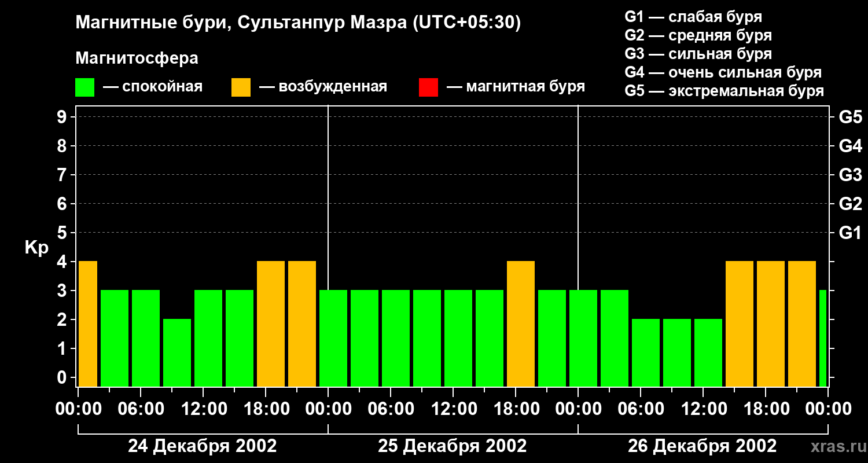This screenshot has width=868, height=463.
Task: Click the red 'магнитная буря' legend swatch
Action: 428,87
